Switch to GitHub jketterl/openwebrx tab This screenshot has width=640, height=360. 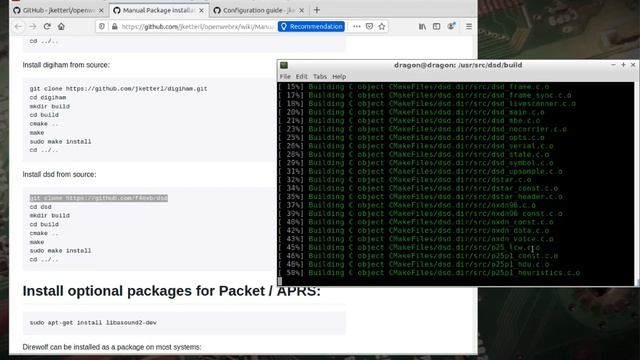(59, 10)
